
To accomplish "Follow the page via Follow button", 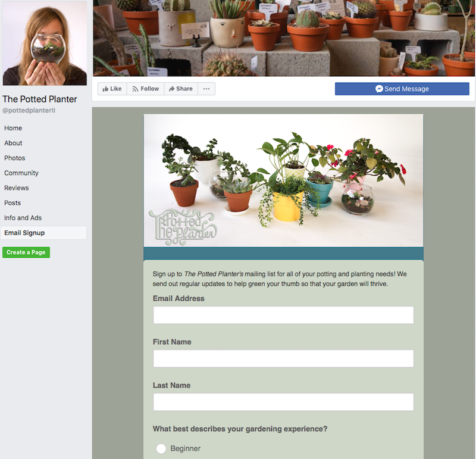I will click(x=145, y=89).
